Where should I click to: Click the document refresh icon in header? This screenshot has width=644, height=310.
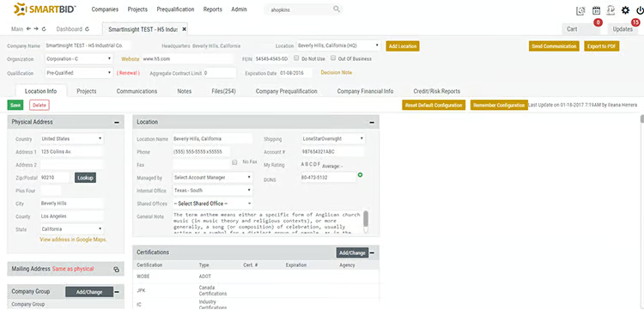pos(580,10)
